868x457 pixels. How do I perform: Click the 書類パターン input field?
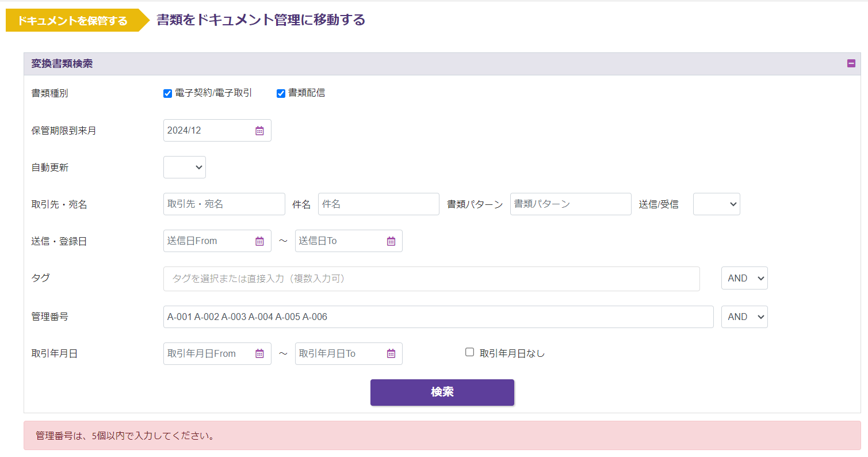click(570, 204)
